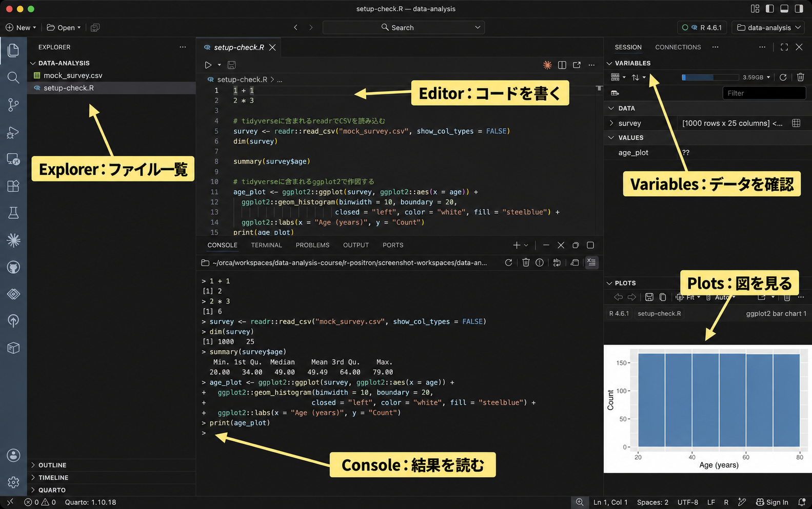Delete all variables with the Variables trash icon
Viewport: 812px width, 509px height.
pos(800,77)
